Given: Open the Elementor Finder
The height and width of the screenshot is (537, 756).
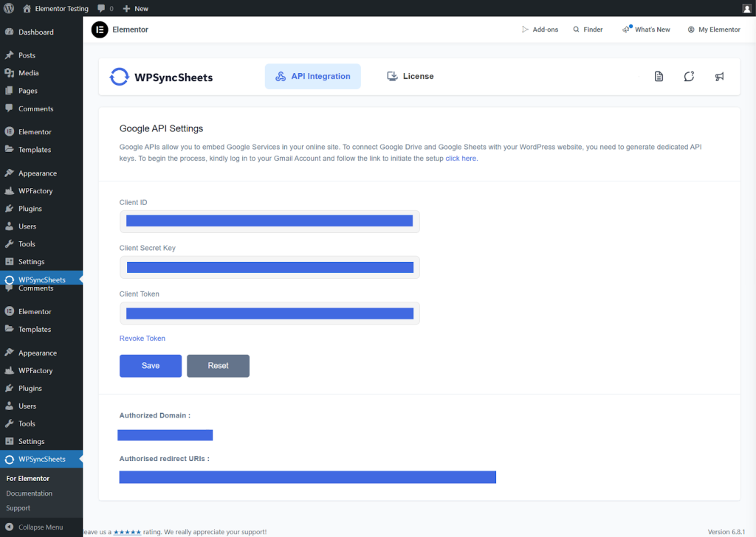Looking at the screenshot, I should 588,30.
